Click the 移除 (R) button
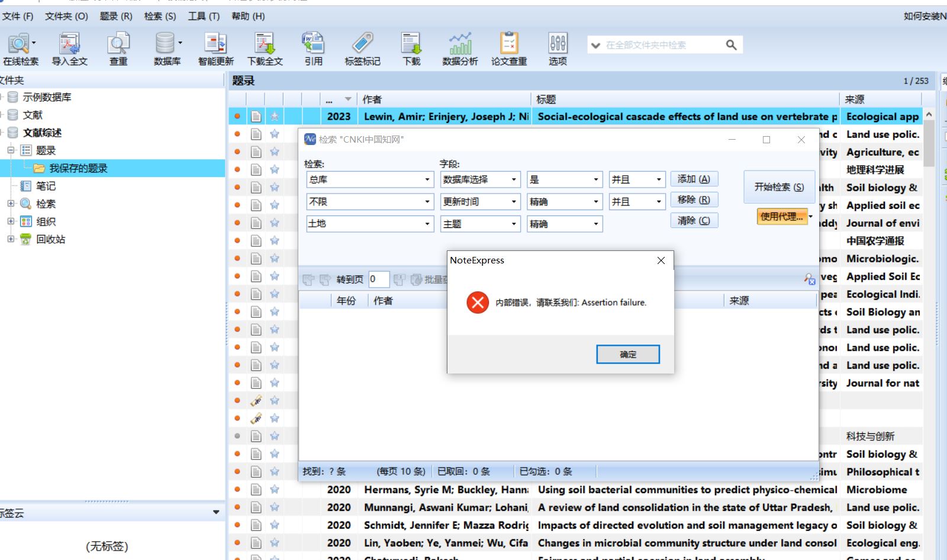947x560 pixels. coord(694,200)
